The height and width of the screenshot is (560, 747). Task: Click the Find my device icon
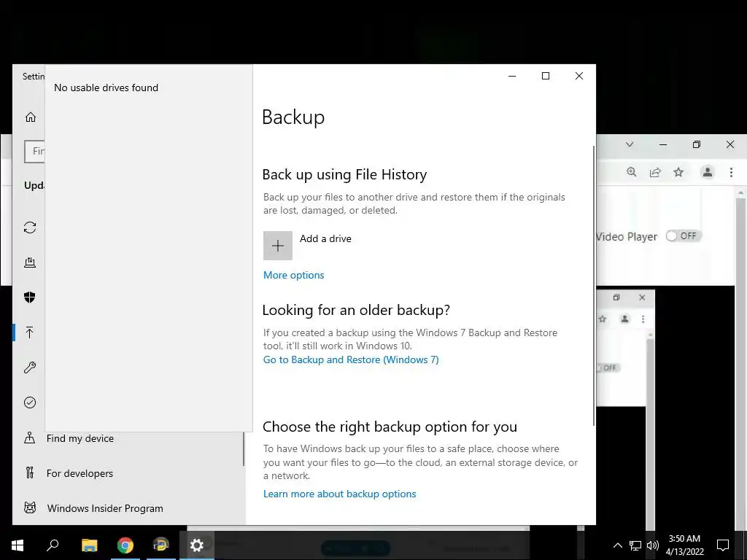click(x=29, y=437)
